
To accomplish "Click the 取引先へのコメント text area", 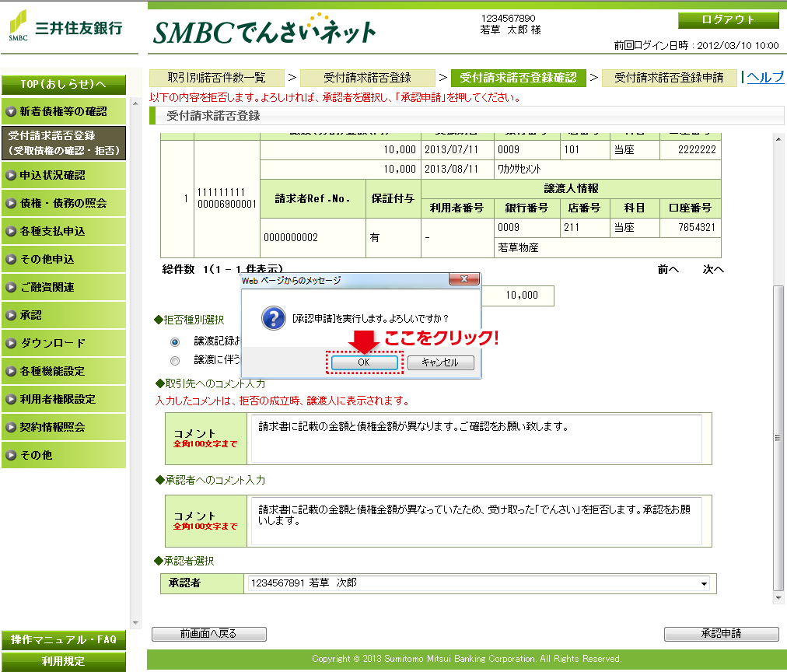I will click(x=476, y=439).
